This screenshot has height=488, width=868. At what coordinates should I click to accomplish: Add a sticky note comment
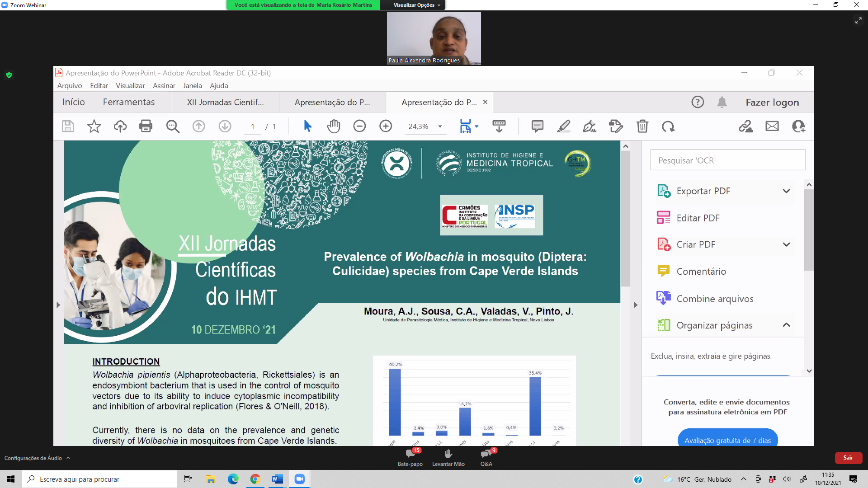(537, 126)
